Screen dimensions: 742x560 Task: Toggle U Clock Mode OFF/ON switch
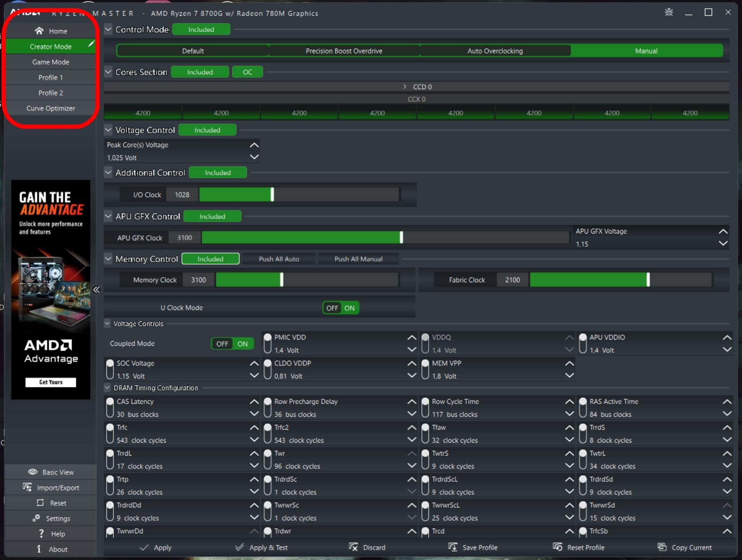(x=340, y=308)
